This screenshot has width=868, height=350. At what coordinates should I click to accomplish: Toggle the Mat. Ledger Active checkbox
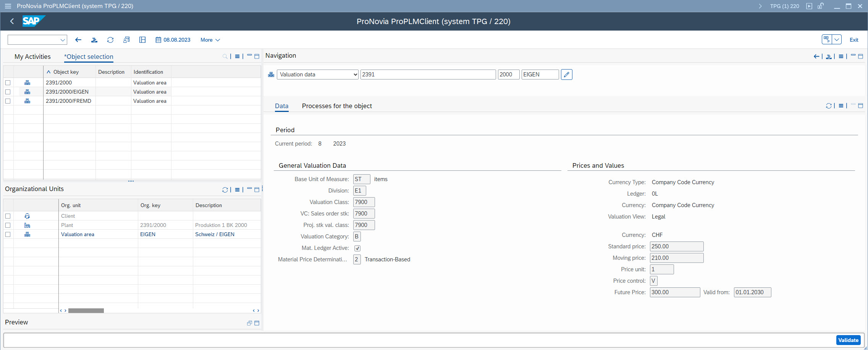click(357, 248)
